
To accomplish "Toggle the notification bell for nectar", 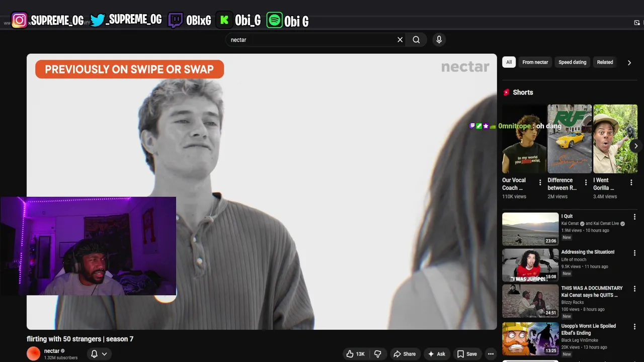I will (x=94, y=354).
